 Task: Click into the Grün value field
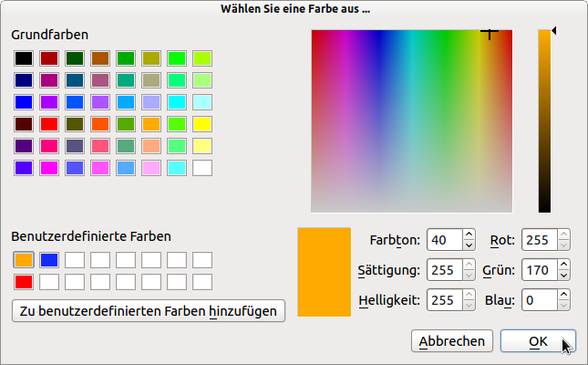(538, 270)
